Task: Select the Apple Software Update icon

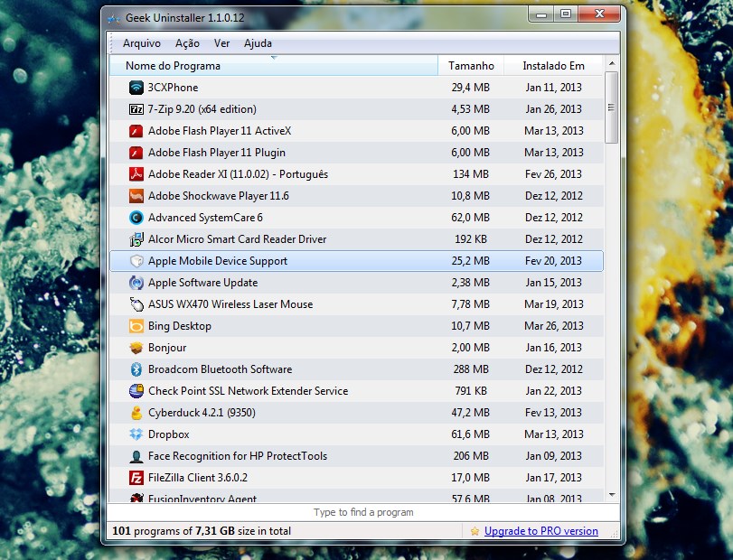Action: tap(136, 283)
